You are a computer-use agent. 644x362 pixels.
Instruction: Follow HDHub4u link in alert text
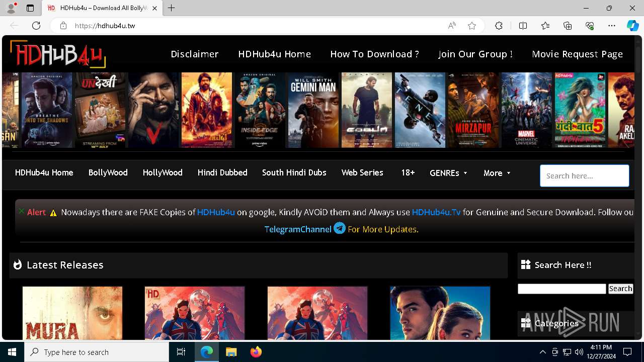(x=216, y=212)
